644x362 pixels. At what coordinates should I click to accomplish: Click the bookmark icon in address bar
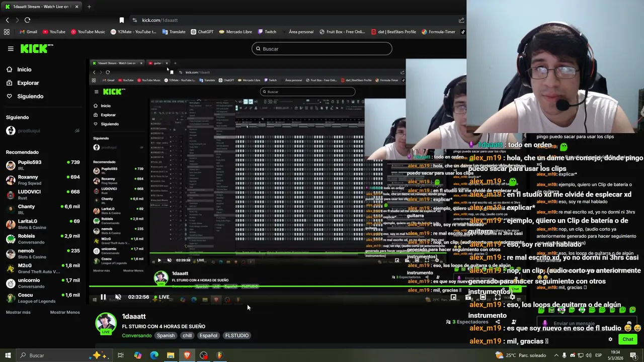tap(121, 20)
